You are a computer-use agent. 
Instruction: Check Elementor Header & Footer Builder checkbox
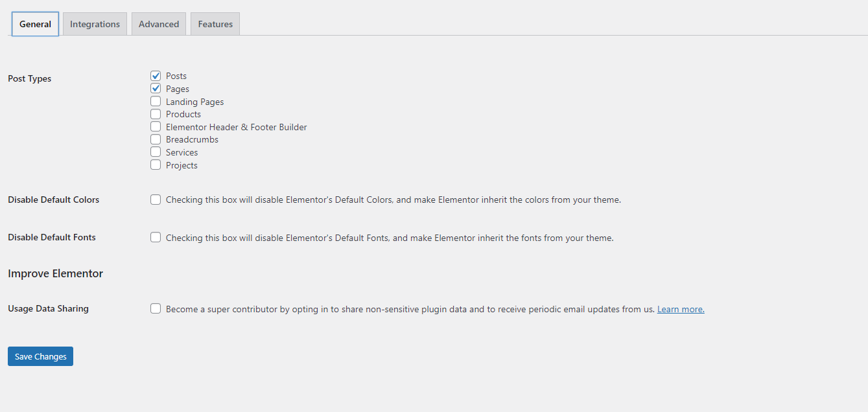tap(156, 127)
